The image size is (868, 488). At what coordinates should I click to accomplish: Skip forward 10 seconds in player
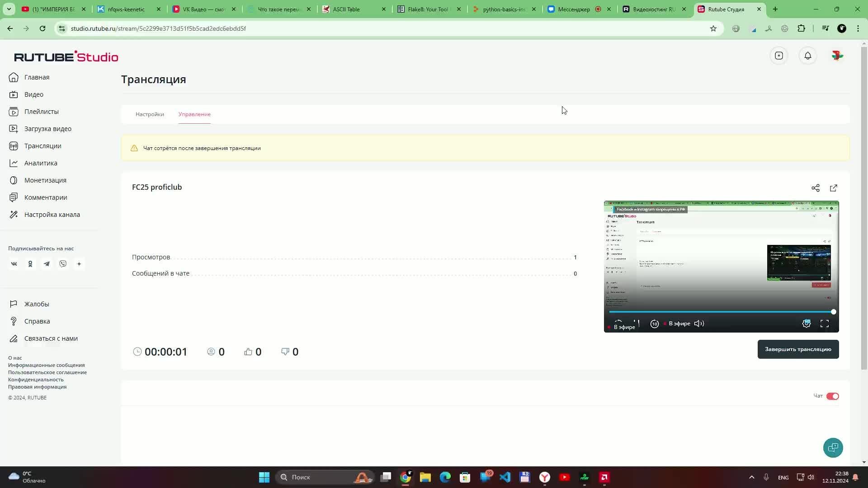pos(654,324)
